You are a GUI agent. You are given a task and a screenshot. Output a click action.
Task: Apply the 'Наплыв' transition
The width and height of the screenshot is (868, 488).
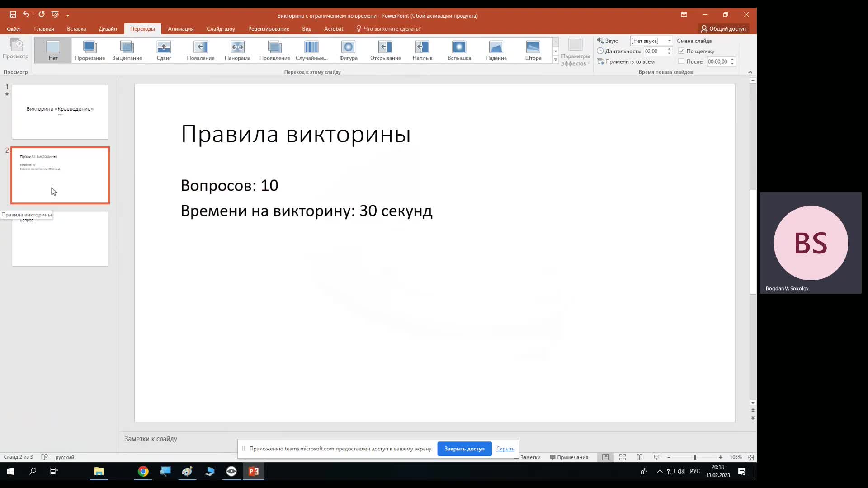tap(422, 50)
